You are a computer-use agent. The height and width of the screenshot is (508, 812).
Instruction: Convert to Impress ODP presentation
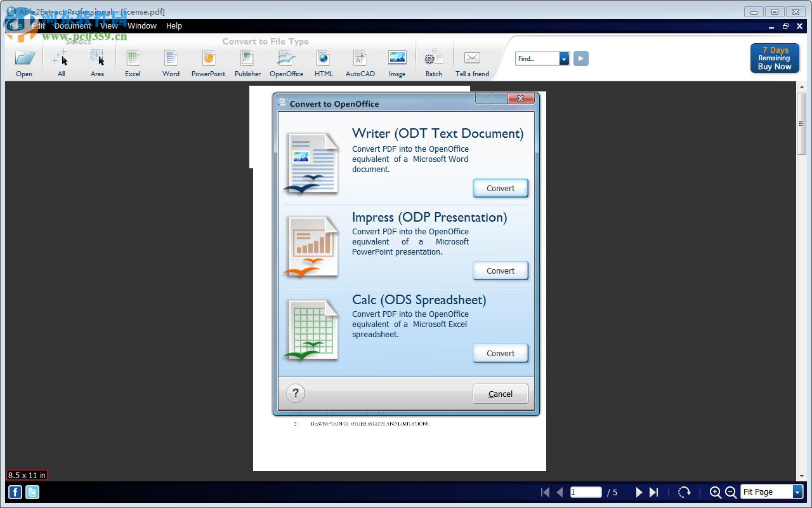click(501, 271)
